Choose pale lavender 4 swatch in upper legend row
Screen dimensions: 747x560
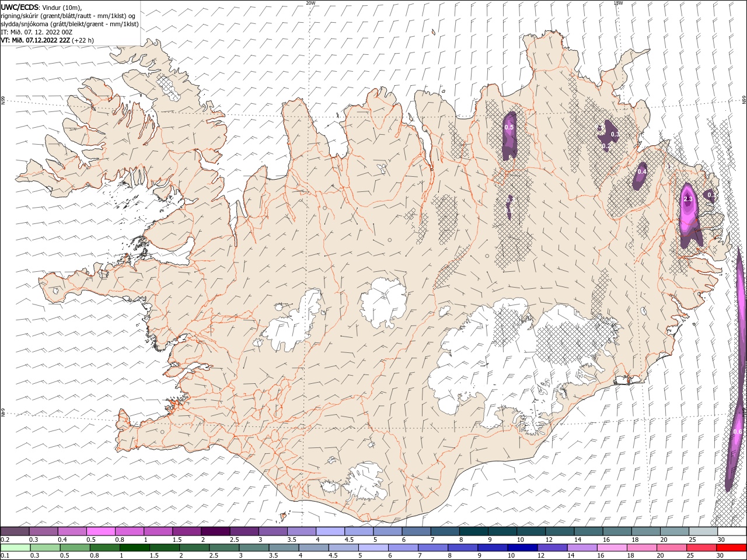[330, 531]
